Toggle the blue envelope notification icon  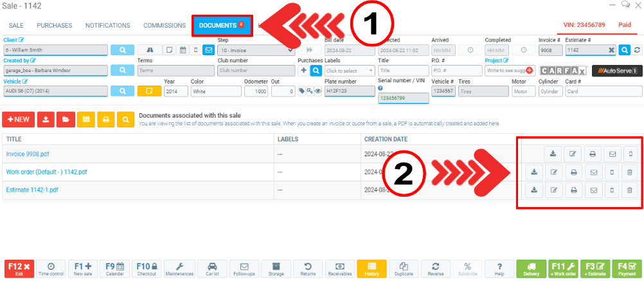208,50
